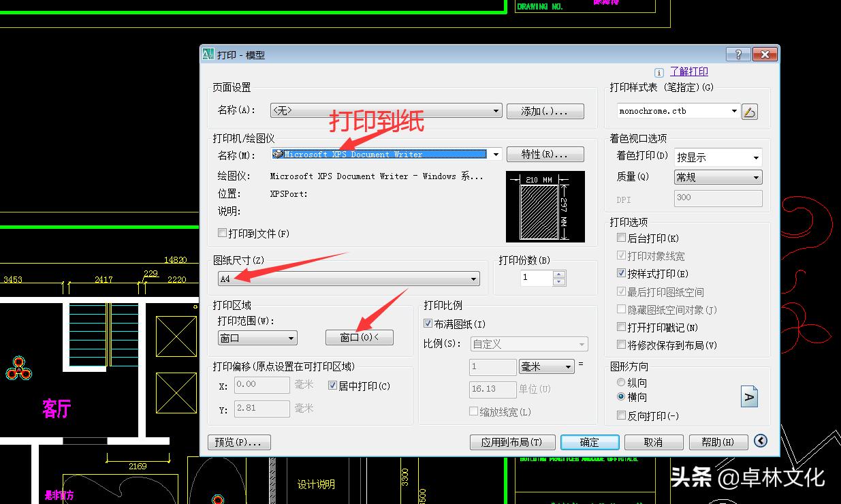The height and width of the screenshot is (504, 841).
Task: Click the info icon beside 了解打印
Action: (x=658, y=72)
